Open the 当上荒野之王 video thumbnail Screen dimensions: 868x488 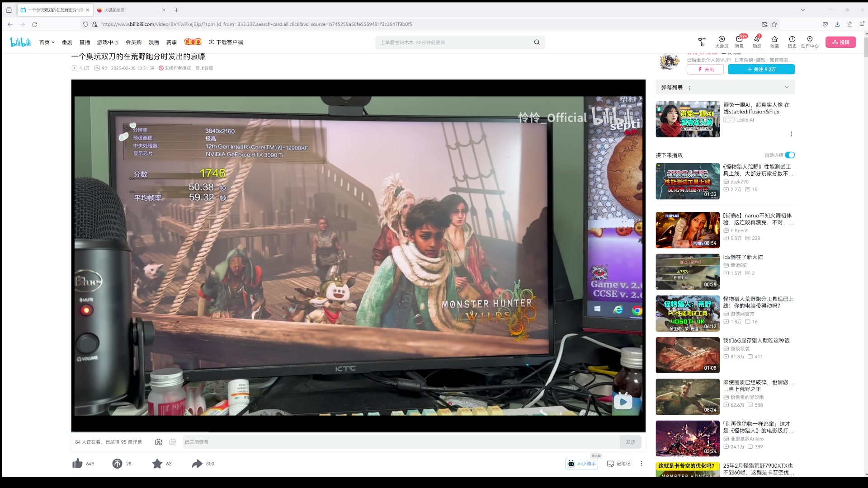(x=688, y=397)
